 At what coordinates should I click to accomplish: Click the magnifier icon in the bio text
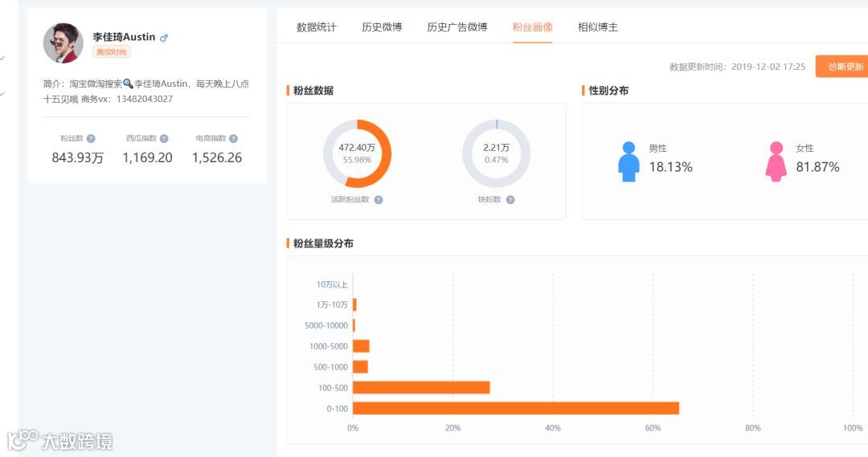(128, 84)
